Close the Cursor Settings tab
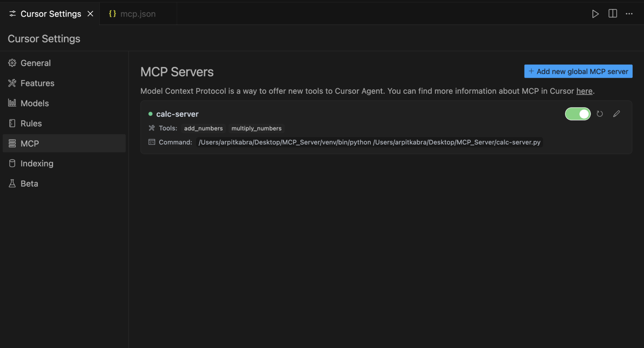This screenshot has height=348, width=644. [x=91, y=14]
